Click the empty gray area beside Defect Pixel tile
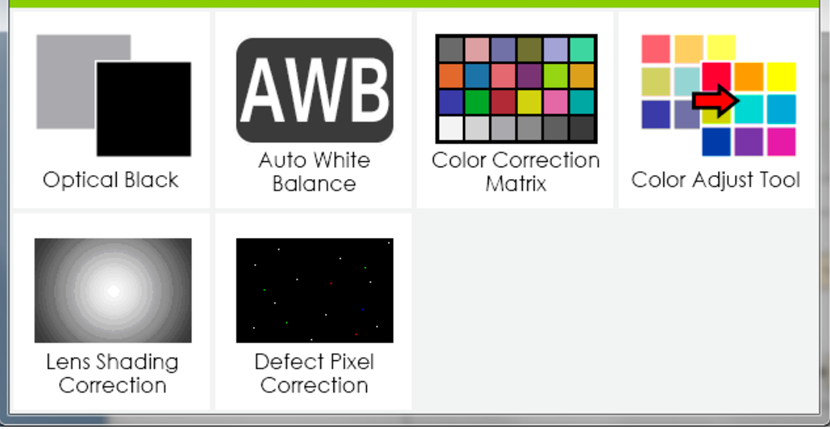The width and height of the screenshot is (830, 429). pos(620,310)
